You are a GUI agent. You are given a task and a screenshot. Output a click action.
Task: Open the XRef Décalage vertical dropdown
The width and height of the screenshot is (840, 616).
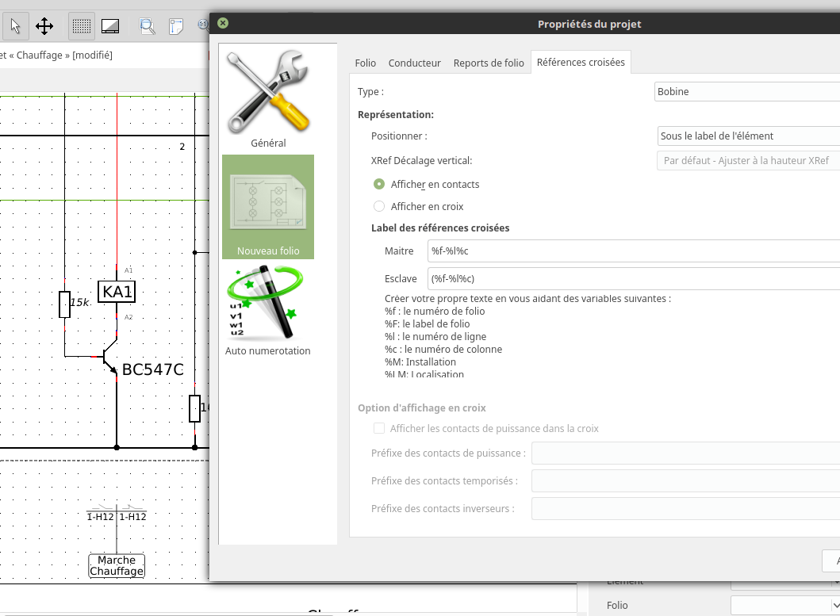[747, 160]
